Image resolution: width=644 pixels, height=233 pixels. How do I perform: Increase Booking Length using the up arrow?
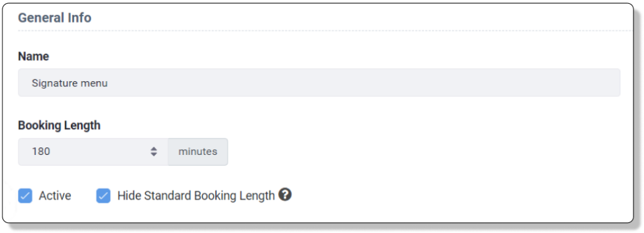pos(153,149)
